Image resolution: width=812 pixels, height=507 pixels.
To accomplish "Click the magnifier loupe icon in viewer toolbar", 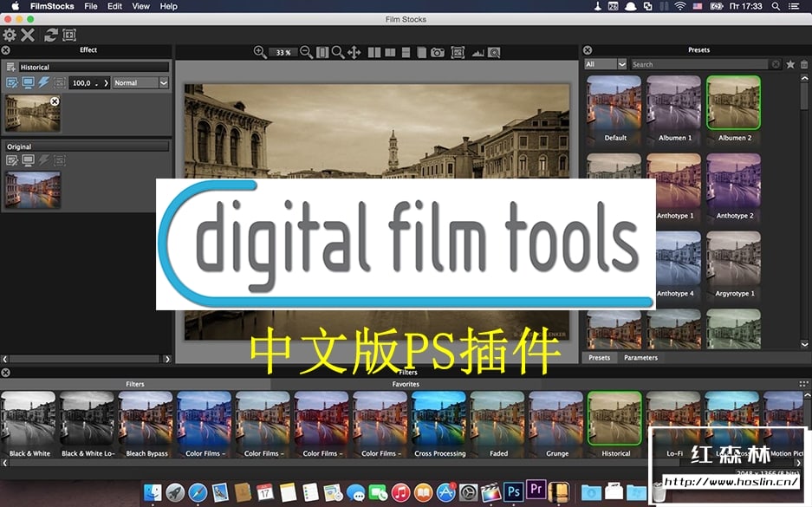I will coord(495,53).
